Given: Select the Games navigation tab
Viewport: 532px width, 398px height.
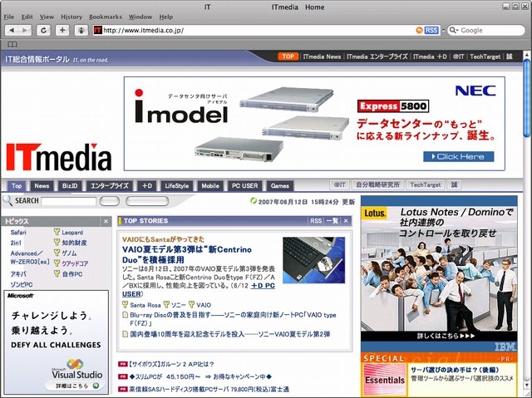Looking at the screenshot, I should 280,186.
